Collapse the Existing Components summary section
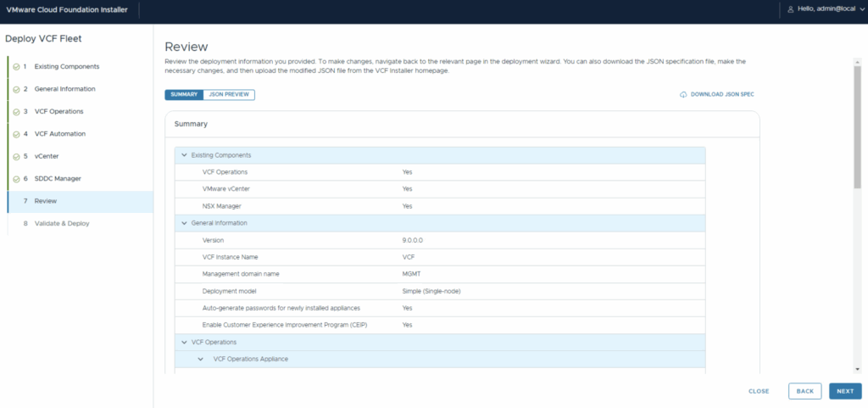Viewport: 868px width, 408px height. pyautogui.click(x=184, y=155)
